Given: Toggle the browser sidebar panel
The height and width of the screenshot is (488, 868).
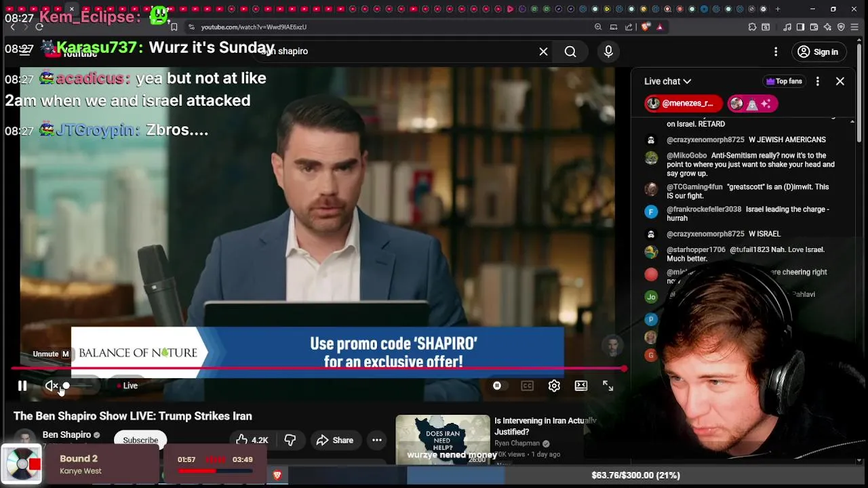Looking at the screenshot, I should coord(800,27).
